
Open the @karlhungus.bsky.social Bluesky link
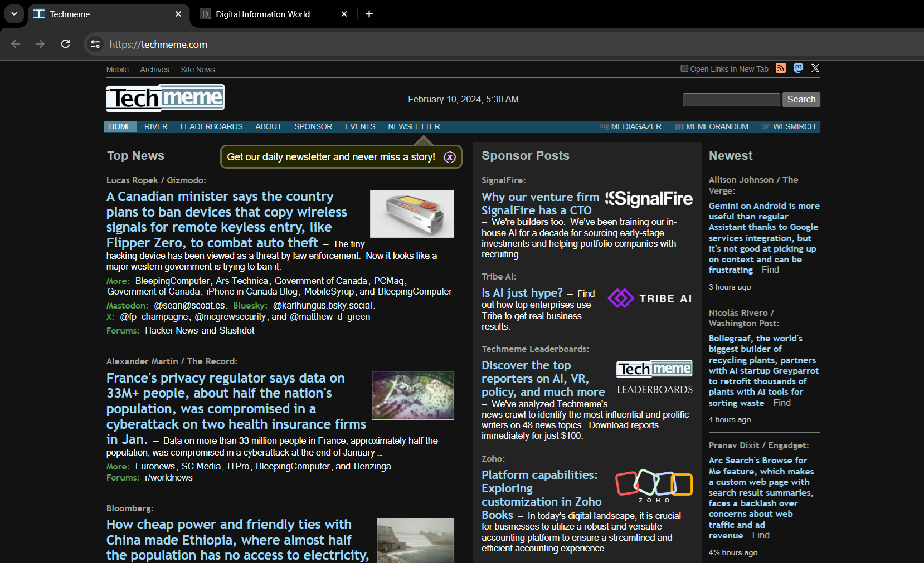323,306
